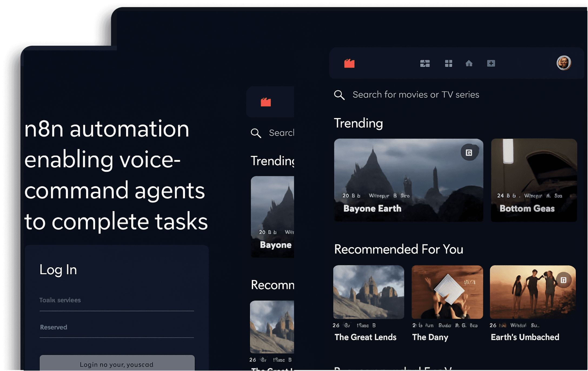588x371 pixels.
Task: Bookmark the Bayone Earth card
Action: [x=469, y=153]
